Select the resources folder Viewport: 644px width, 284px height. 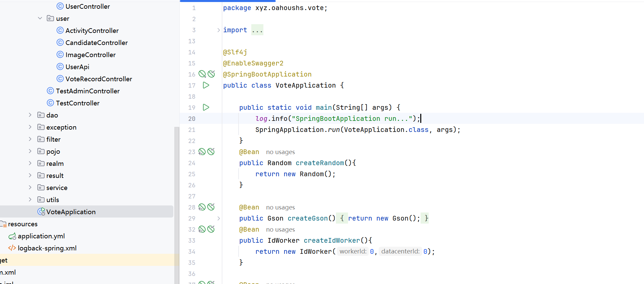(x=23, y=224)
